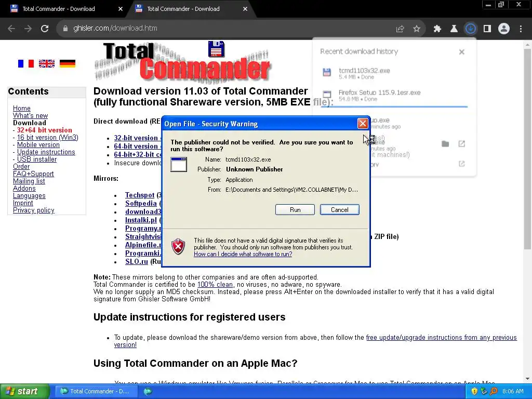Open full download history external link icon

[462, 164]
